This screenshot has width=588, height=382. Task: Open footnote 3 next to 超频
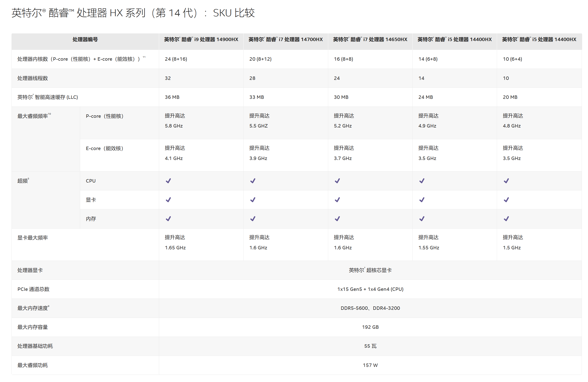click(28, 178)
